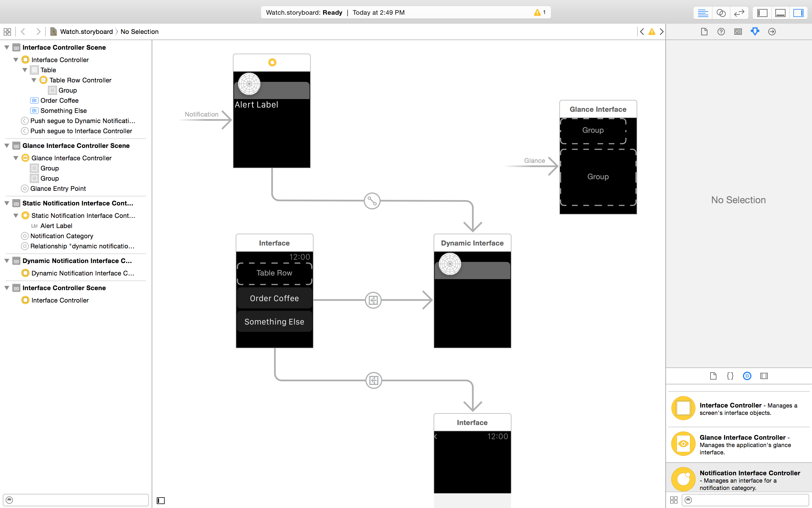Click the document outline filter field
812x508 pixels.
pos(76,500)
